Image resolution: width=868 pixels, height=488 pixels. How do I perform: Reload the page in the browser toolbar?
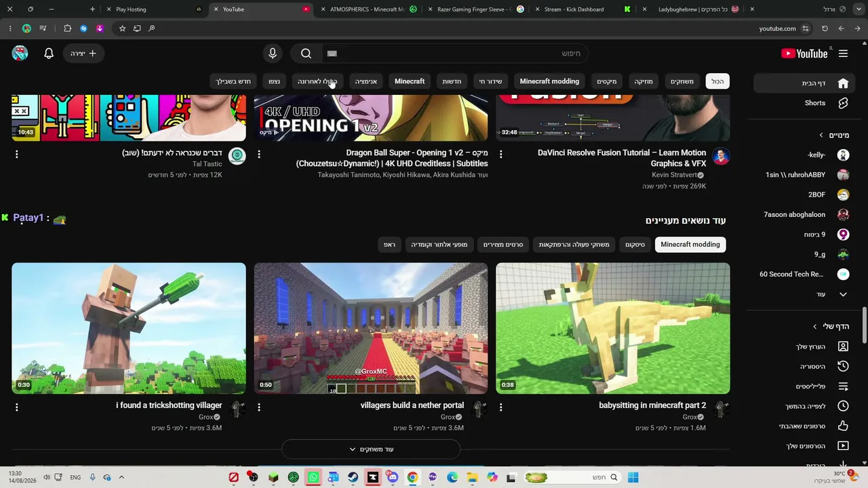pos(825,28)
